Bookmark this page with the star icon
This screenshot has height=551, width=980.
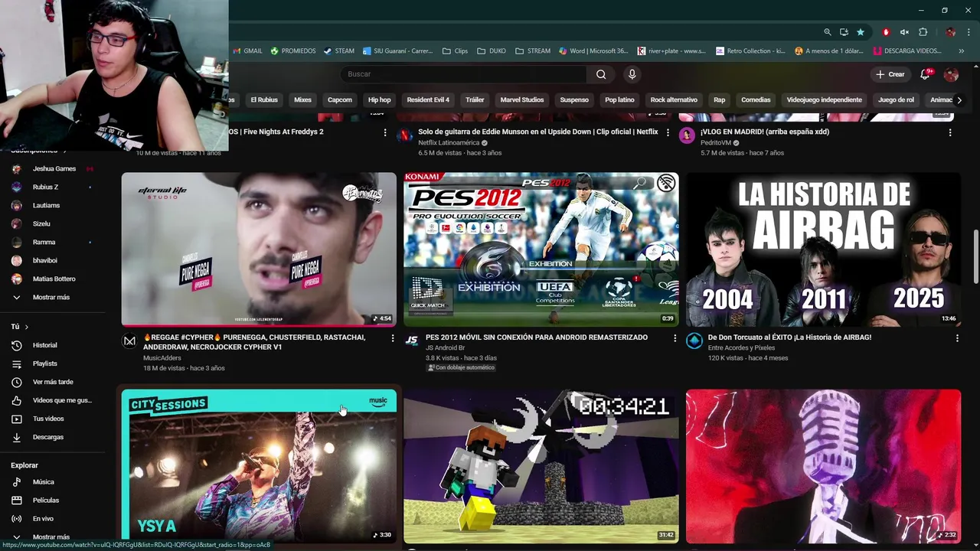pyautogui.click(x=861, y=32)
